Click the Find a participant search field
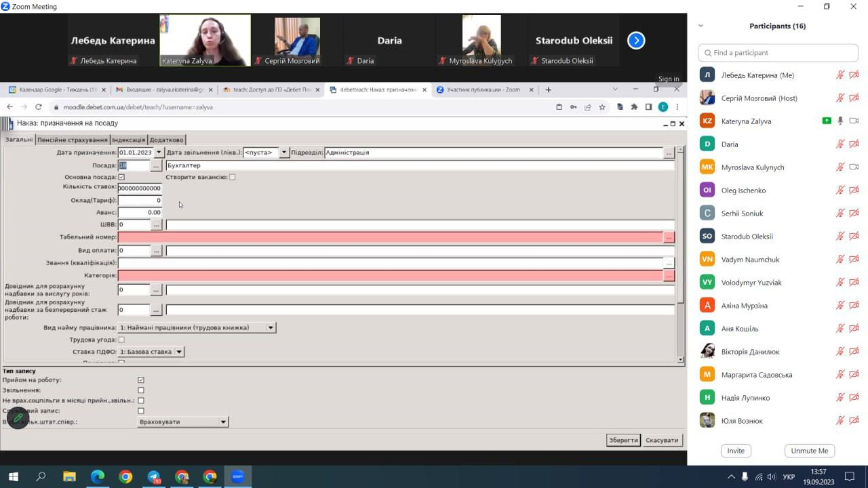This screenshot has height=488, width=868. click(x=778, y=53)
